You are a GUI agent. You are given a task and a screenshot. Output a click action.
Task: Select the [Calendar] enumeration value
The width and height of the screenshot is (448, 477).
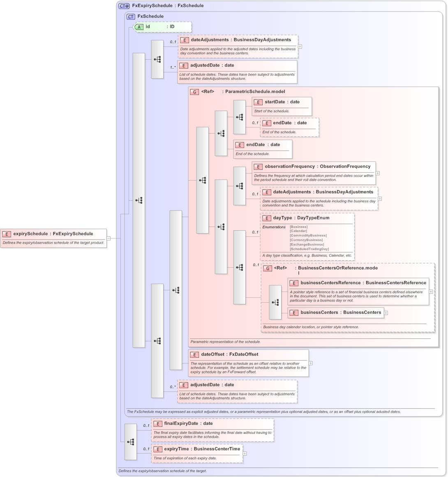(298, 231)
